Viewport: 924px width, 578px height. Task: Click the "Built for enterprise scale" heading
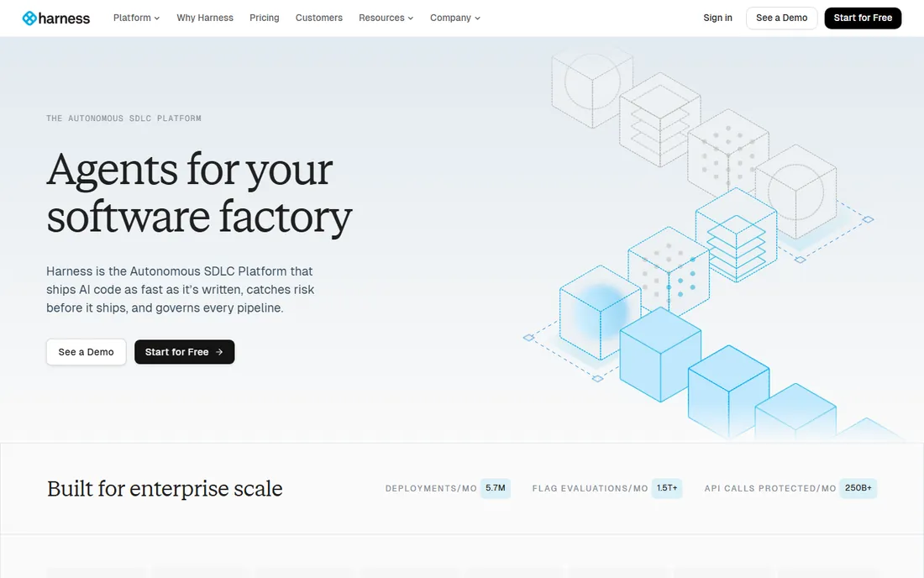(165, 488)
